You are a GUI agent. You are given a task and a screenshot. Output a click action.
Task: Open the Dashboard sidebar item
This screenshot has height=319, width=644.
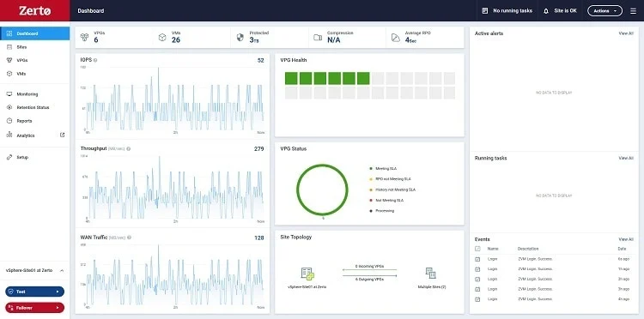tap(35, 33)
